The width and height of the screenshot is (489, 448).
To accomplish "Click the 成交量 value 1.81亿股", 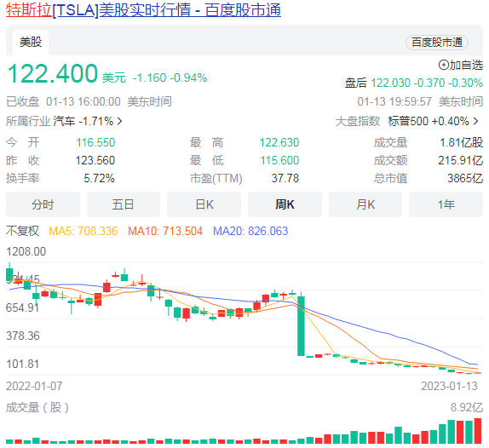I will click(461, 143).
